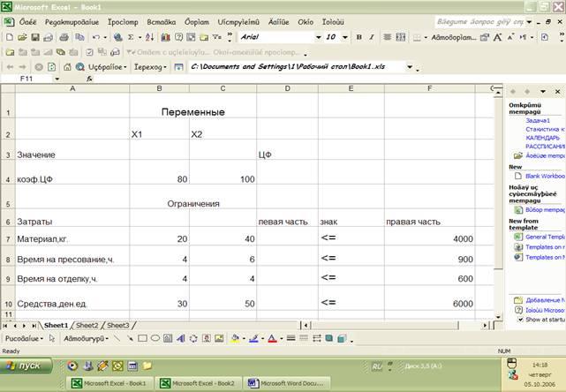This screenshot has width=566, height=392.
Task: Select the Line drawing tool
Action: [116, 338]
